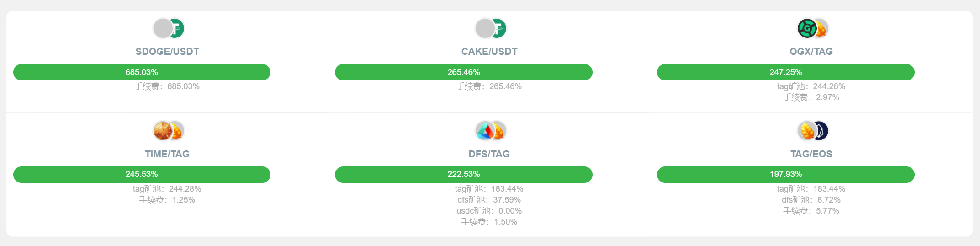The image size is (980, 246).
Task: Select the OGX/TAG pool title
Action: [x=811, y=52]
